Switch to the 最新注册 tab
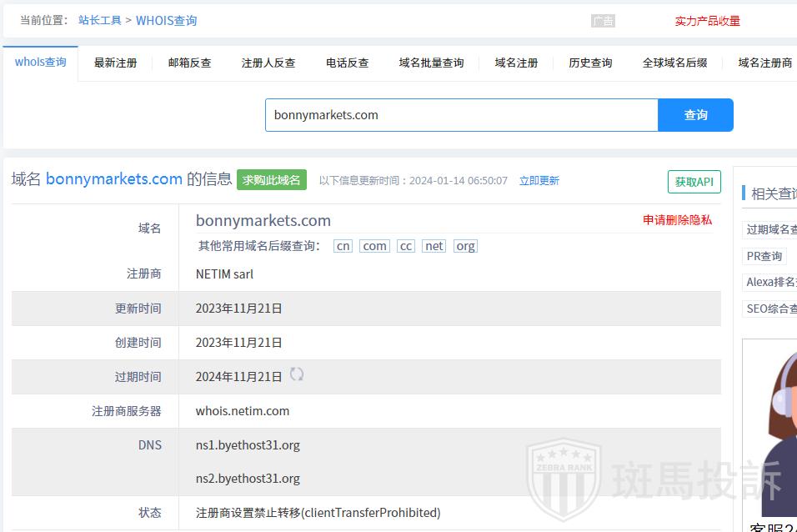 click(x=115, y=63)
